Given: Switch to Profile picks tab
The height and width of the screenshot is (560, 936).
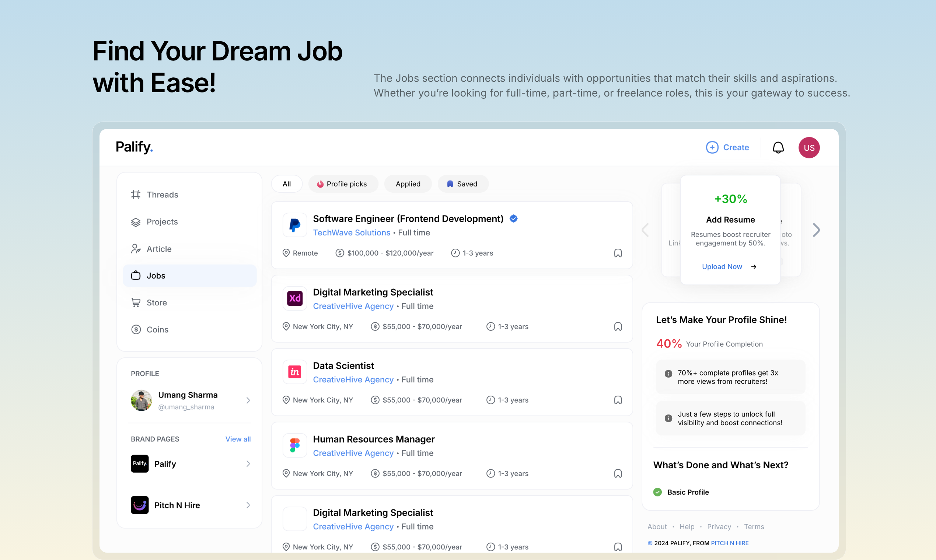Looking at the screenshot, I should click(x=343, y=184).
